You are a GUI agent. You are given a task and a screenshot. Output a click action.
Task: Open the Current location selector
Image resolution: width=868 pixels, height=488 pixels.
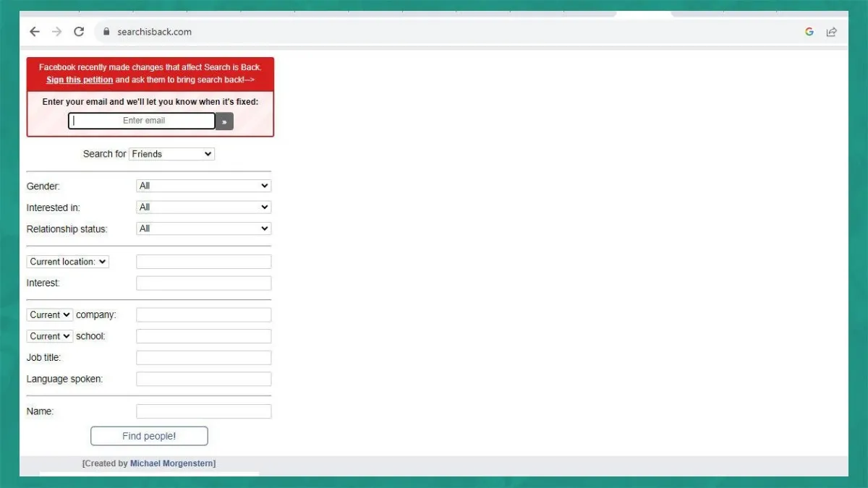pyautogui.click(x=68, y=262)
